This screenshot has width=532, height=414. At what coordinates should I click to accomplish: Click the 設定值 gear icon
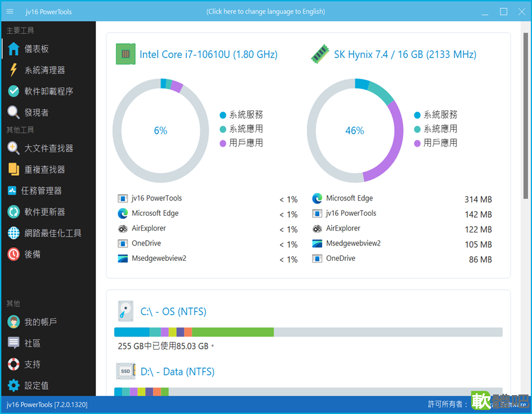[14, 386]
